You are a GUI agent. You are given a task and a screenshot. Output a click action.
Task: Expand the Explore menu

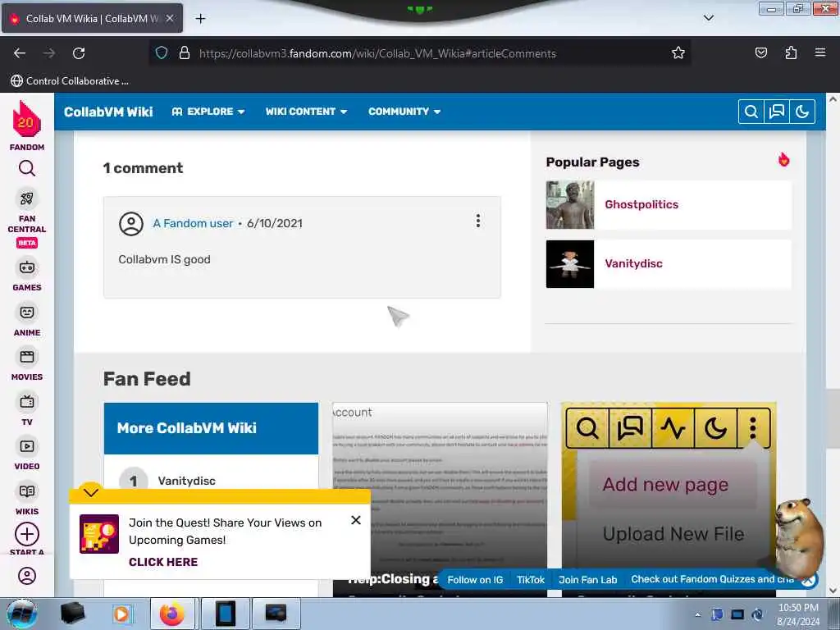click(x=208, y=112)
